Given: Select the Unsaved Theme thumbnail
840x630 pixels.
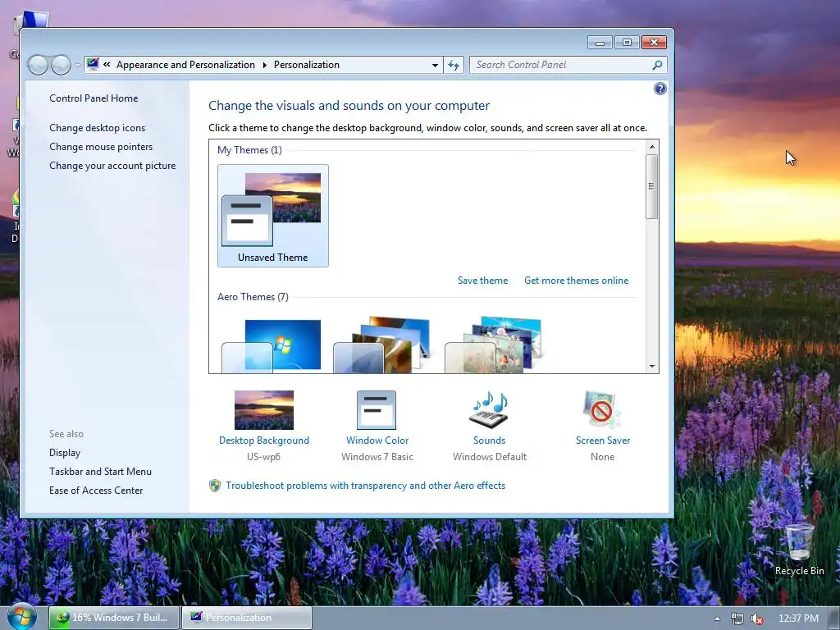Looking at the screenshot, I should 272,216.
